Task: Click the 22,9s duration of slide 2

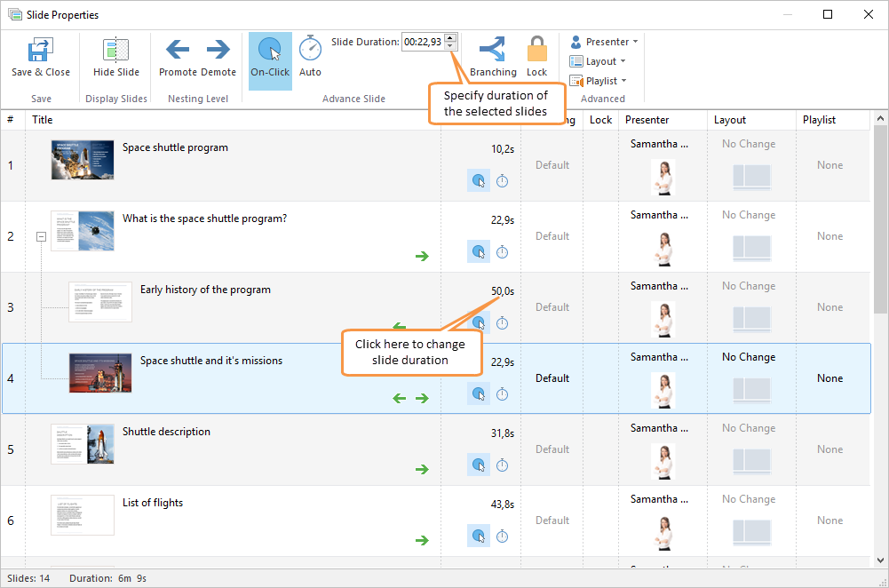Action: tap(503, 220)
